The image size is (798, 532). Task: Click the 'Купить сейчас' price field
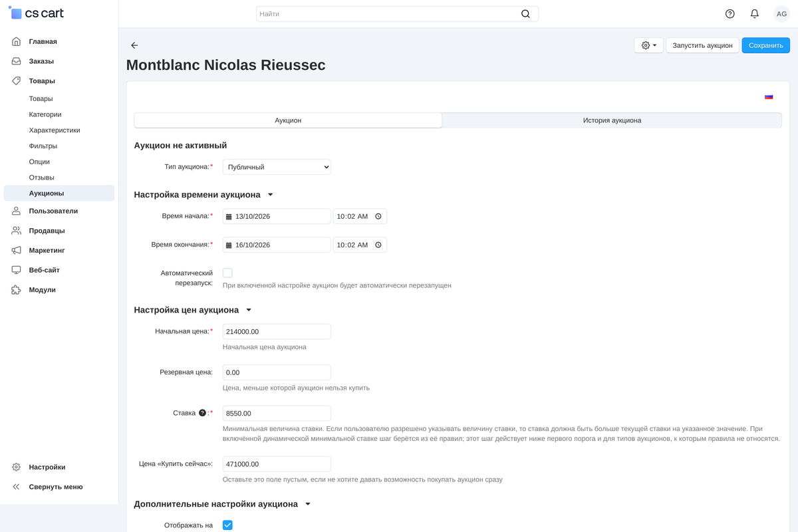[x=277, y=464]
